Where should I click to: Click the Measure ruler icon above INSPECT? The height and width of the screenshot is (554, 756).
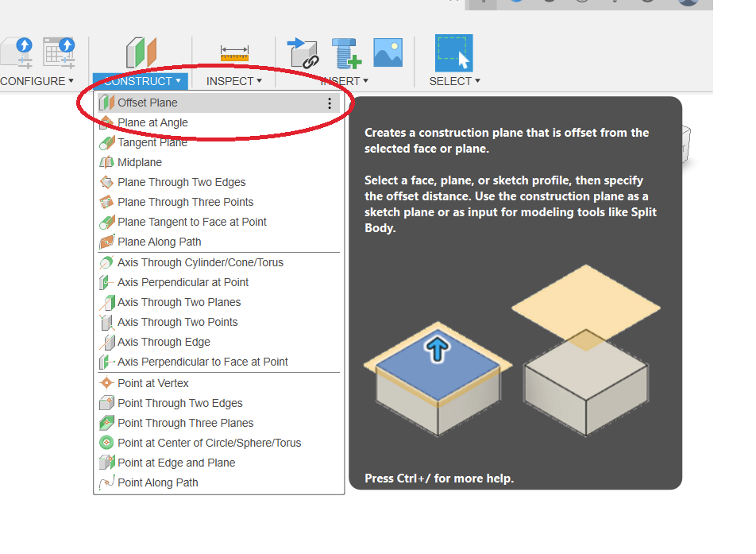click(x=234, y=53)
